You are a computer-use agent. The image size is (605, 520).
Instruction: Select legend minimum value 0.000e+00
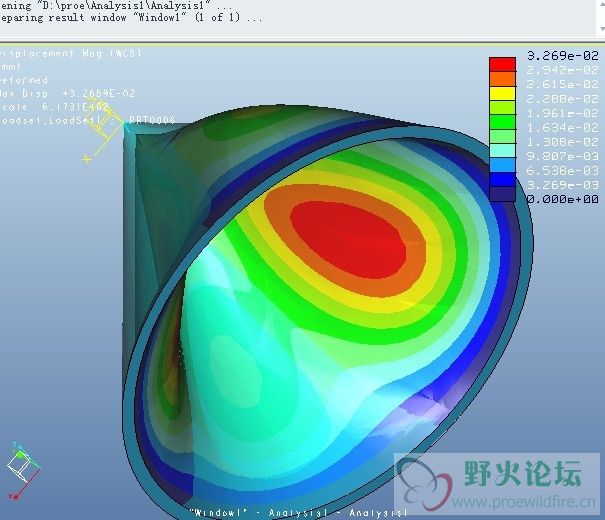click(563, 199)
